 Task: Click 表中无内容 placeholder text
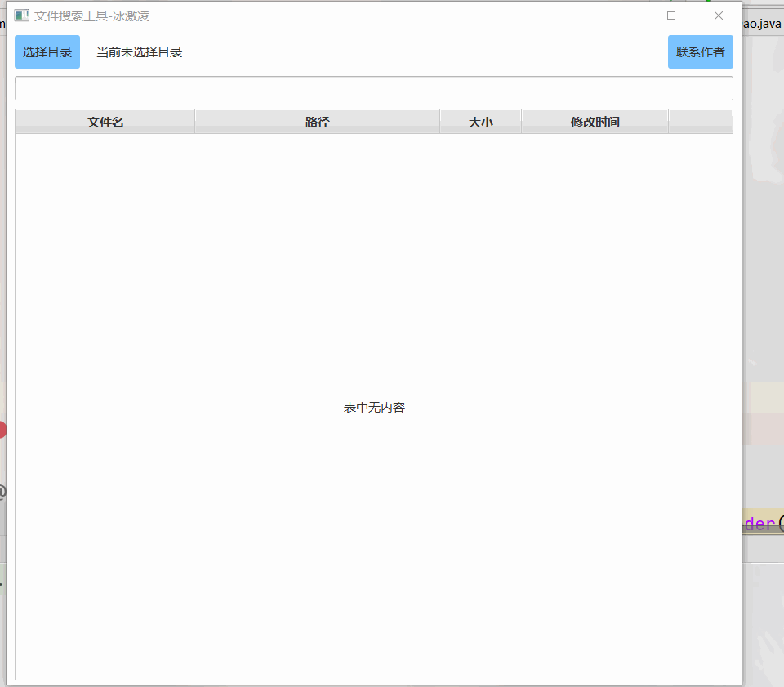point(374,408)
